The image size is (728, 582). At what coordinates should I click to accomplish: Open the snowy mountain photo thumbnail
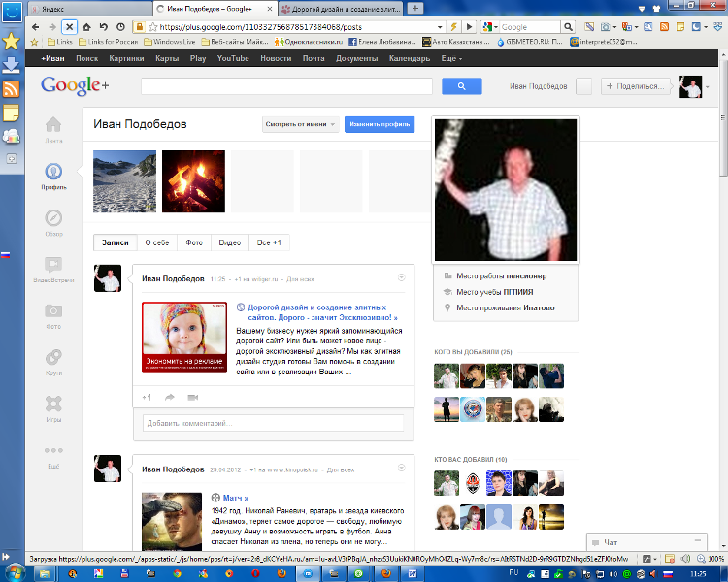click(124, 181)
